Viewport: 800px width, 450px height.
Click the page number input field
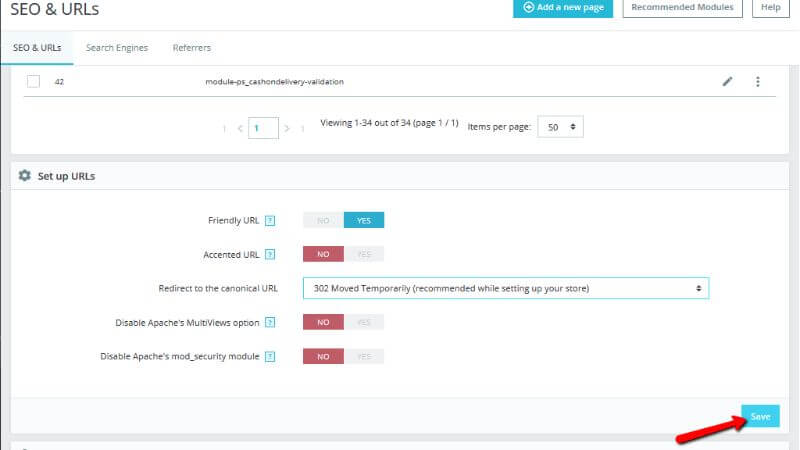[263, 128]
